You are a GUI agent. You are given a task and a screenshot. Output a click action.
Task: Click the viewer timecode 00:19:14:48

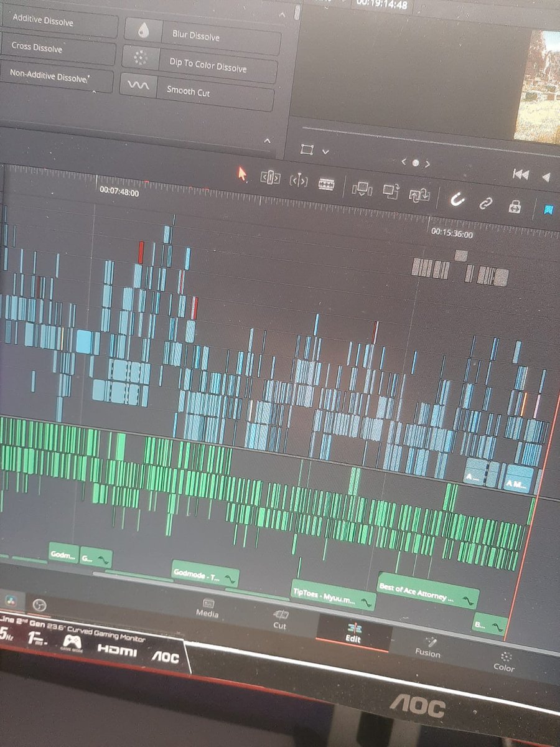381,4
